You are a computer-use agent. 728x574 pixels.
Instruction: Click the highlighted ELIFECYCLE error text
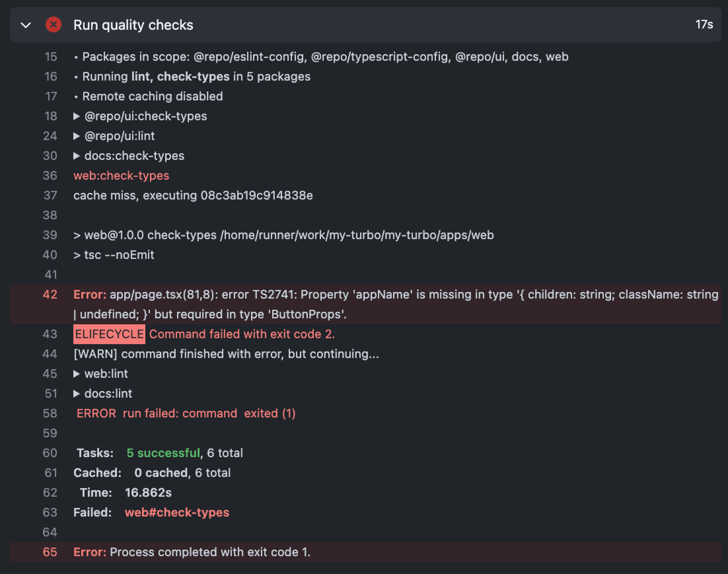tap(109, 334)
